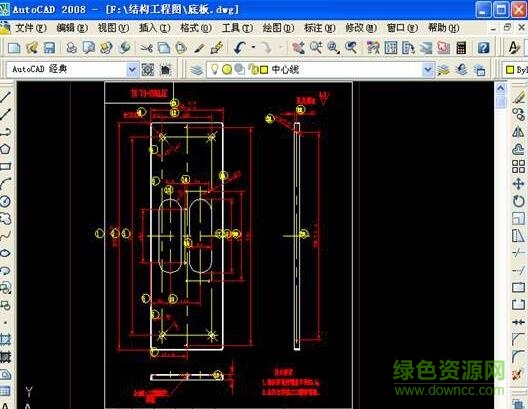This screenshot has height=409, width=528.
Task: Toggle the layer freeze sun icon
Action: pos(227,69)
